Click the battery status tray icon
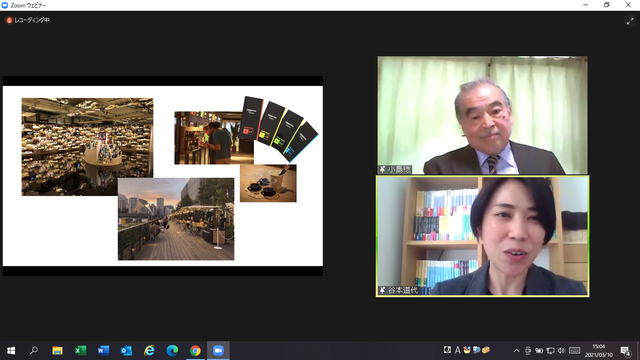 pyautogui.click(x=539, y=351)
